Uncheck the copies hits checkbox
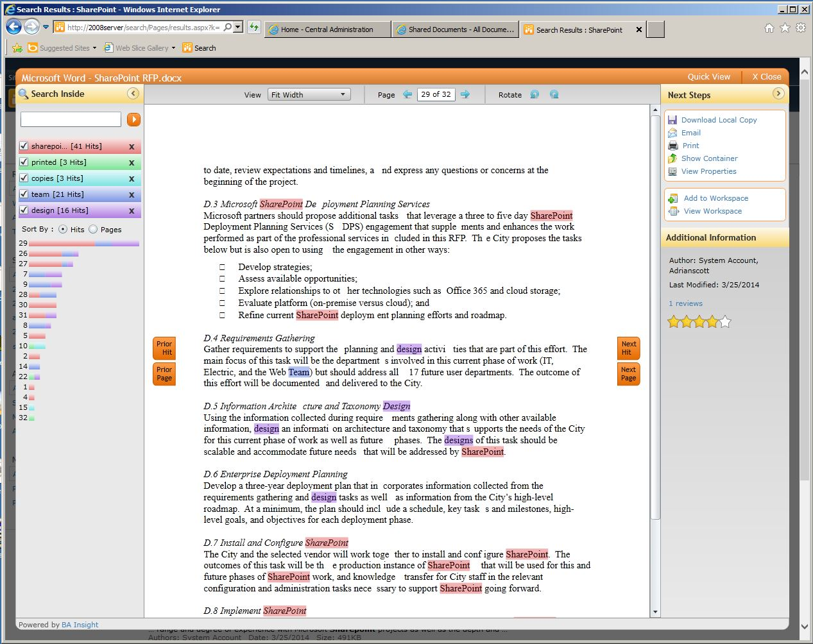The image size is (813, 644). click(24, 178)
